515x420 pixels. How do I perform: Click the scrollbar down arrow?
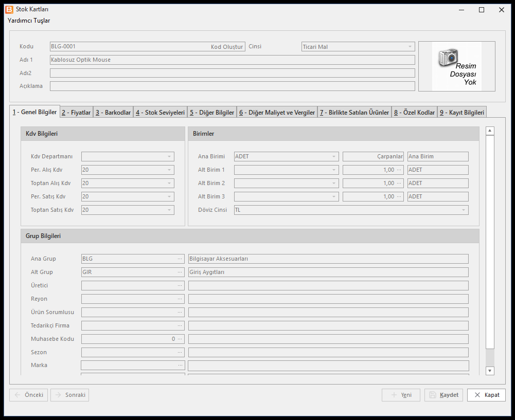click(490, 371)
